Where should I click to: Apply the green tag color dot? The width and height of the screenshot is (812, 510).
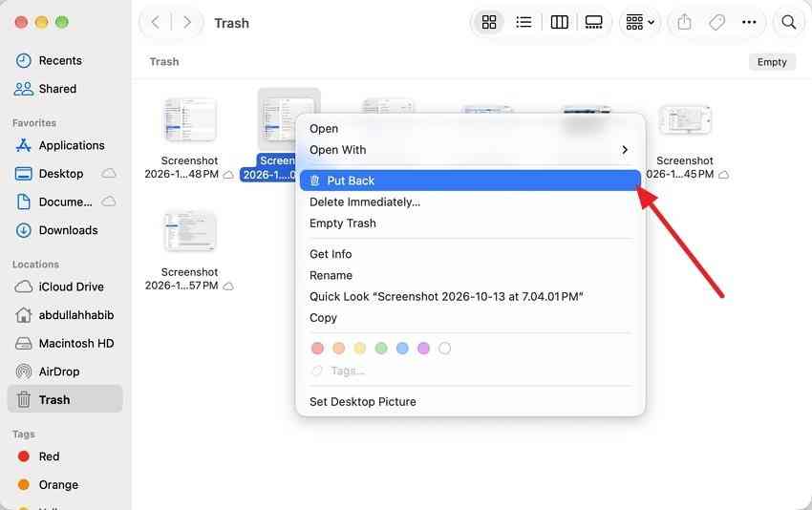381,348
